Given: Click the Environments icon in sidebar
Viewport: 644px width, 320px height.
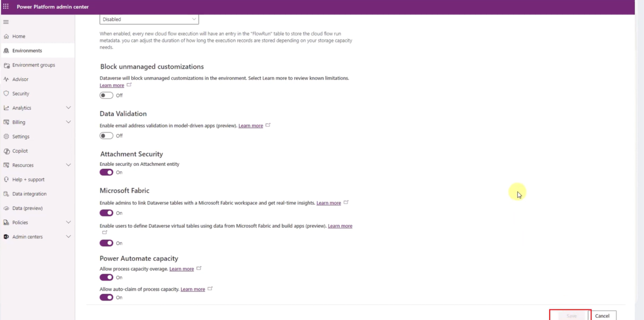Looking at the screenshot, I should pos(6,51).
